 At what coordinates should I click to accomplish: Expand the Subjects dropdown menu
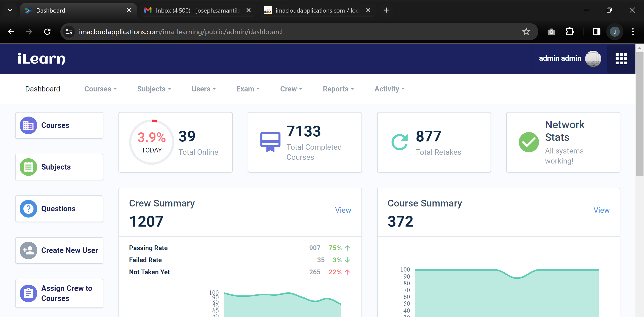click(x=154, y=89)
